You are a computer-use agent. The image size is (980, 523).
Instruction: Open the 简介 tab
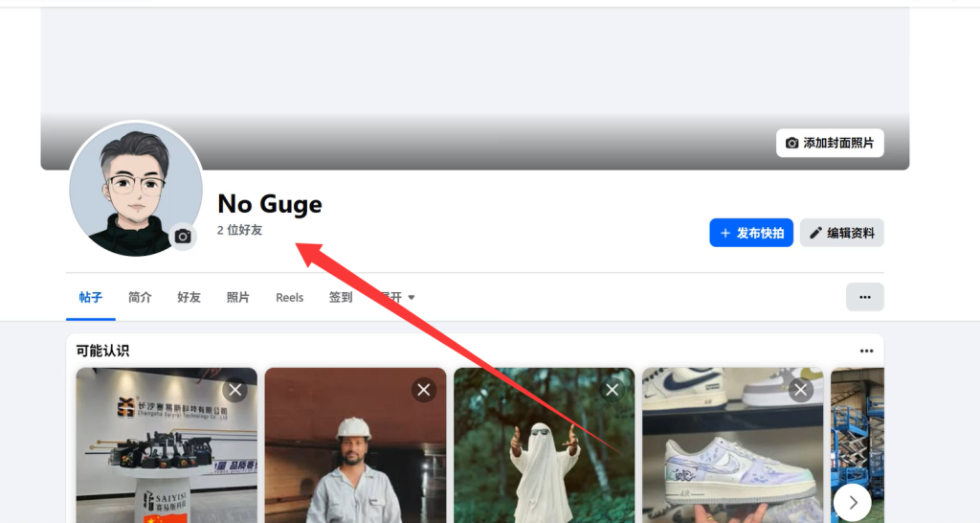pyautogui.click(x=140, y=298)
